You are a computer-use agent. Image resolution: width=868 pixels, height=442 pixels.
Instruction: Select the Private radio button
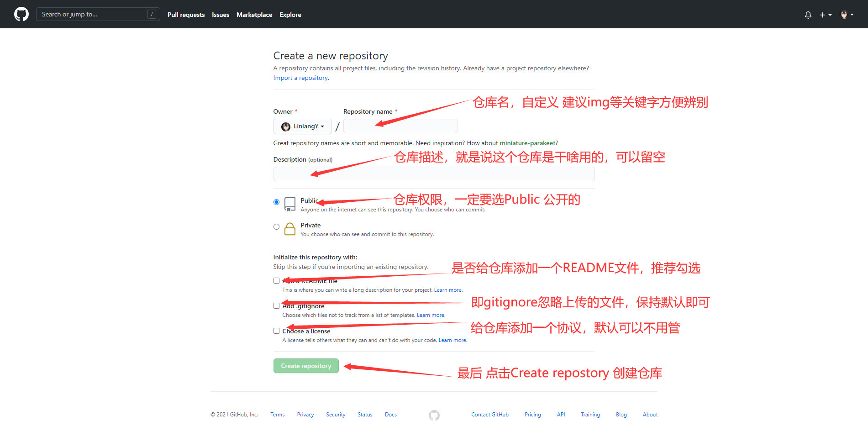pos(276,226)
